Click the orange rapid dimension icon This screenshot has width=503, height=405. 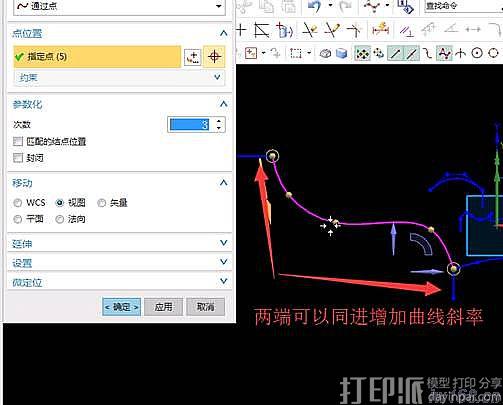click(x=380, y=29)
